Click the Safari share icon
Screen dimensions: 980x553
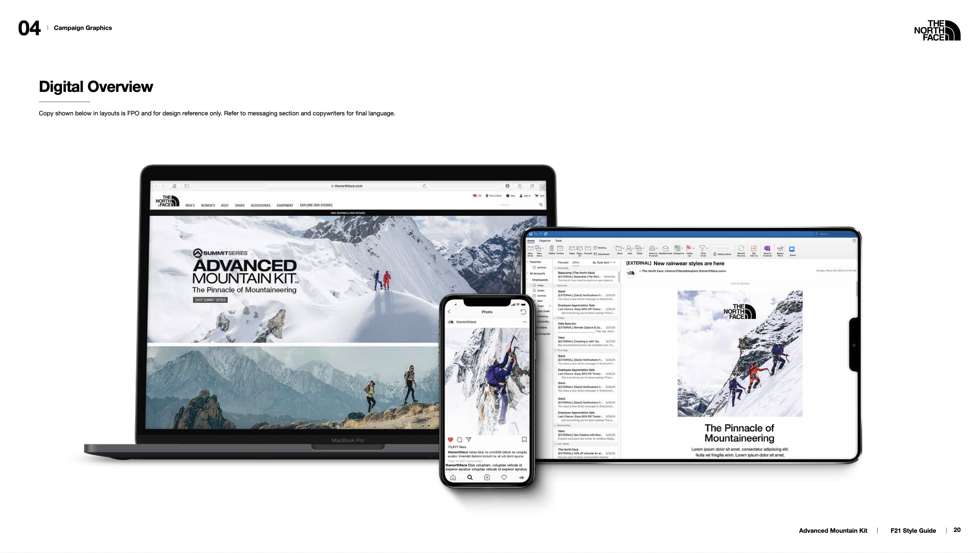tap(520, 186)
